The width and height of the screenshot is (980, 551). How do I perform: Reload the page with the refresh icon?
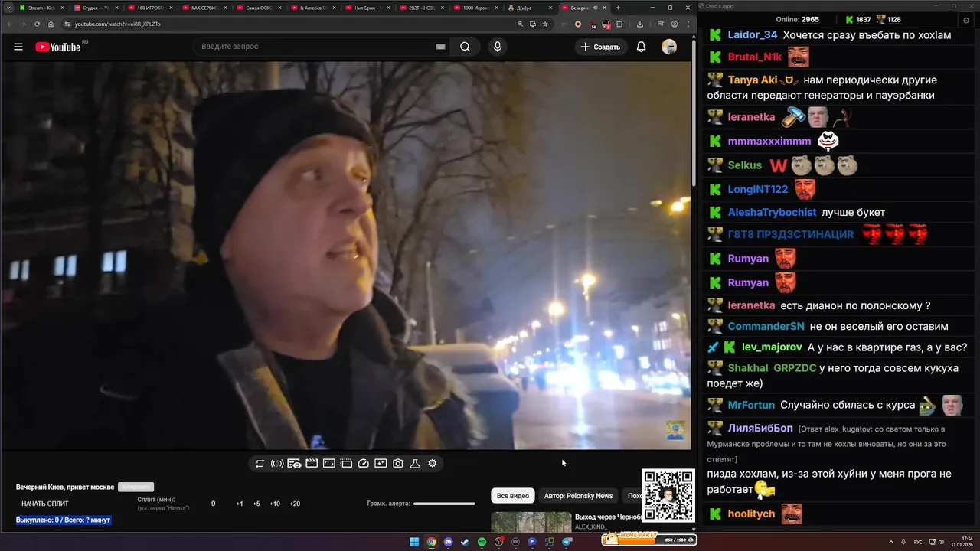37,24
